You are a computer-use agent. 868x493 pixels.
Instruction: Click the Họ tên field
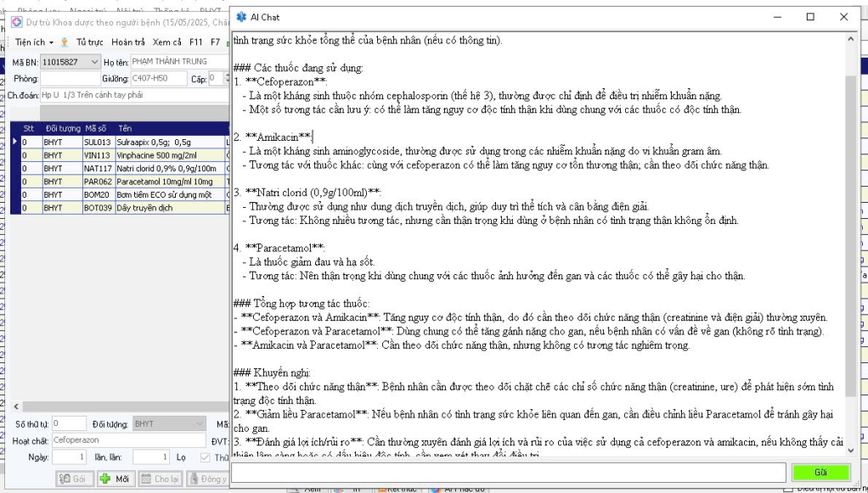pos(180,62)
